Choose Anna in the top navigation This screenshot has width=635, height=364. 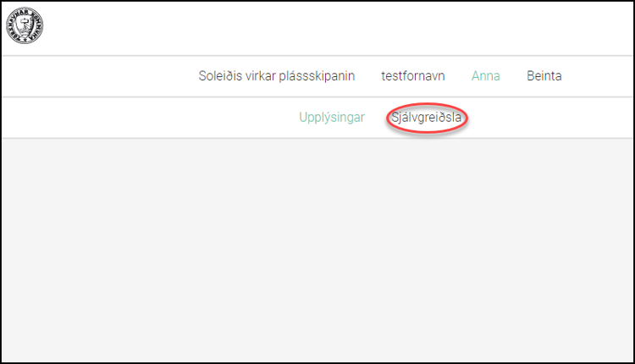485,76
